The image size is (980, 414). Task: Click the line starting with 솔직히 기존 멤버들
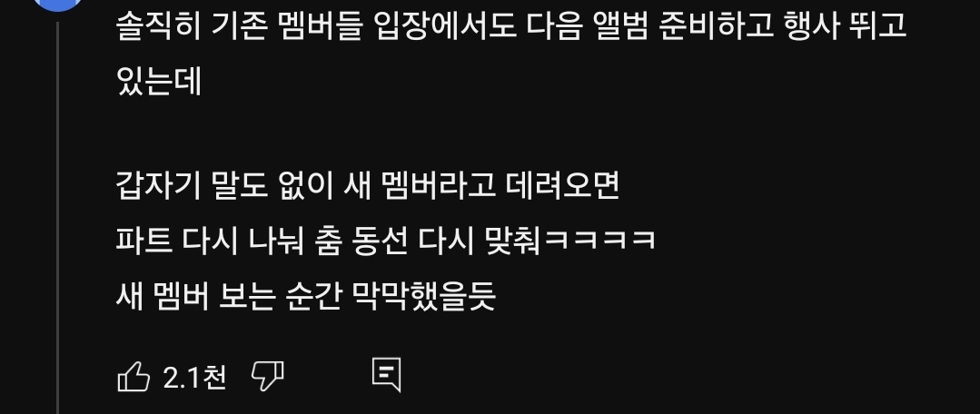tap(511, 27)
